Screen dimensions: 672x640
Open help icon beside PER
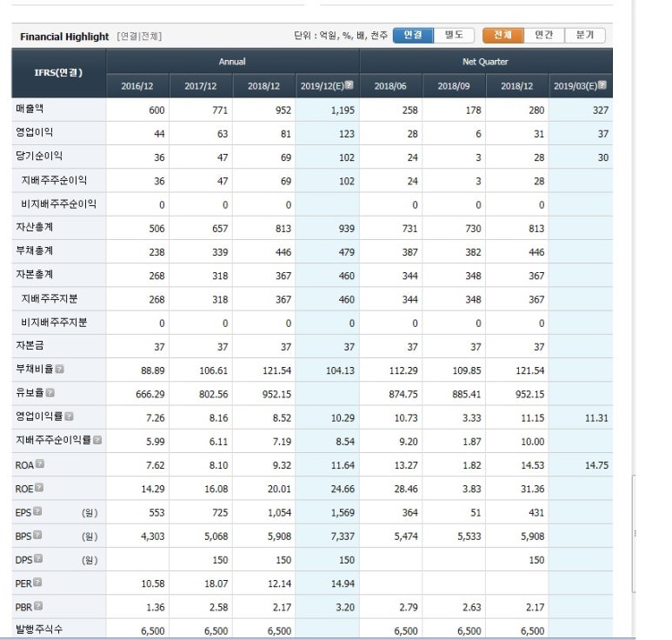pyautogui.click(x=37, y=582)
